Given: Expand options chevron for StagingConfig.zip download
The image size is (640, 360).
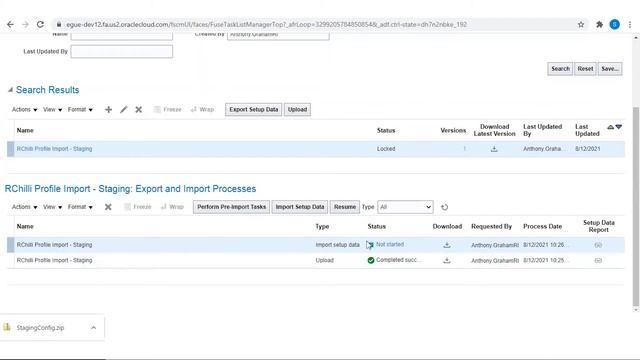Looking at the screenshot, I should pyautogui.click(x=93, y=328).
